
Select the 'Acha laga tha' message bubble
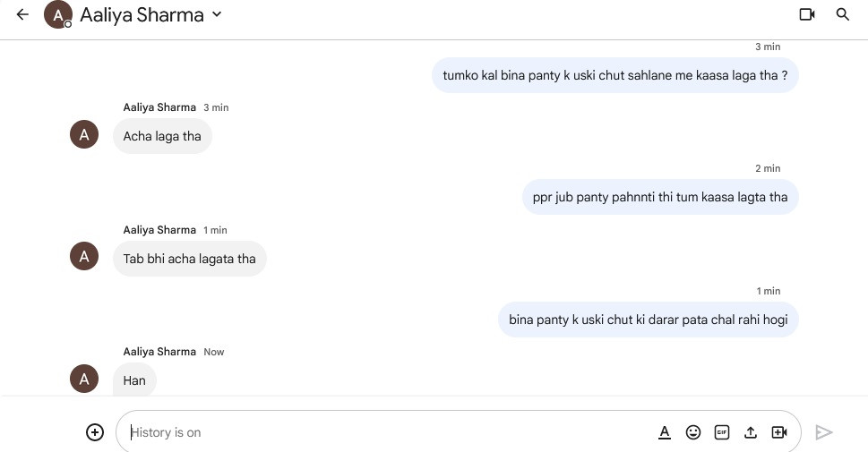[x=162, y=136]
